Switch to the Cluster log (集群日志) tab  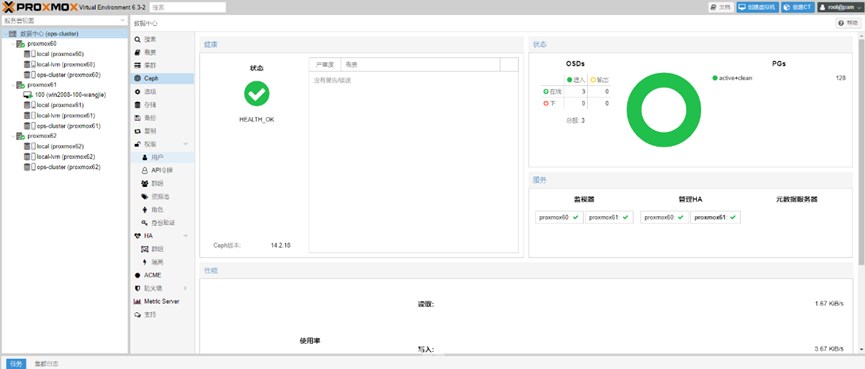tap(47, 364)
